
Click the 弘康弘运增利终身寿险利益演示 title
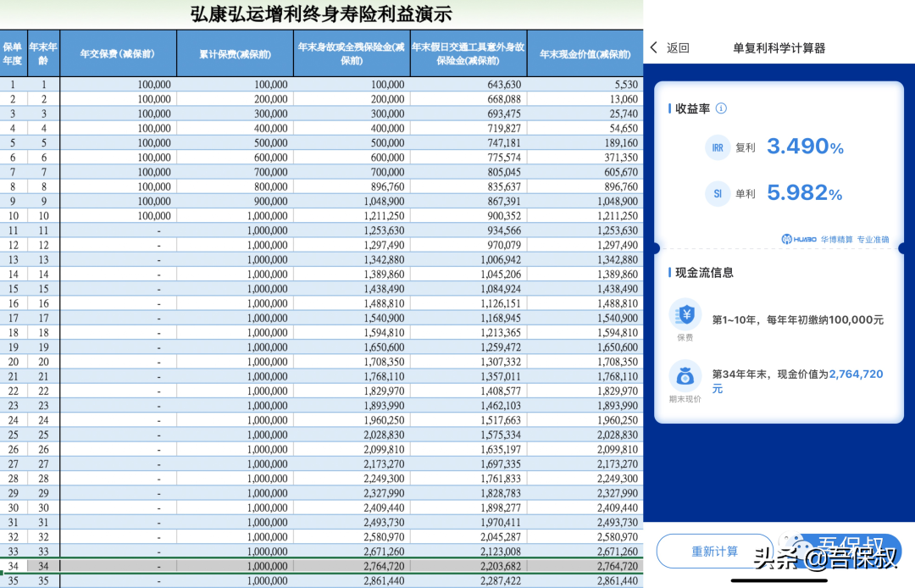coord(321,14)
